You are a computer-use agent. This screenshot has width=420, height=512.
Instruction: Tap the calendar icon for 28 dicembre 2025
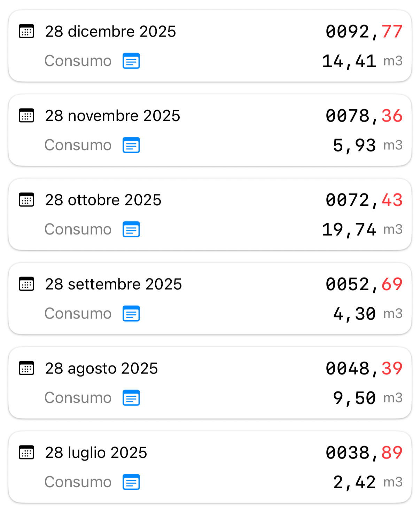(x=26, y=31)
